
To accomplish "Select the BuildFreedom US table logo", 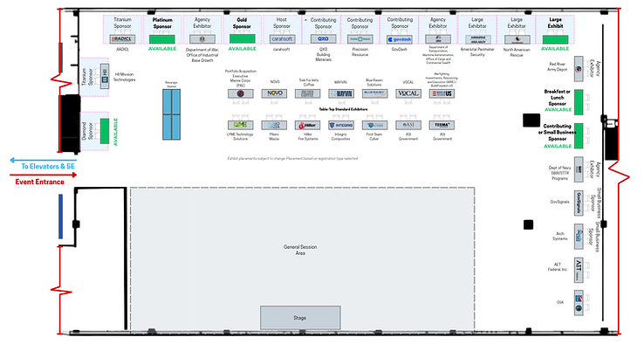I will tap(442, 93).
